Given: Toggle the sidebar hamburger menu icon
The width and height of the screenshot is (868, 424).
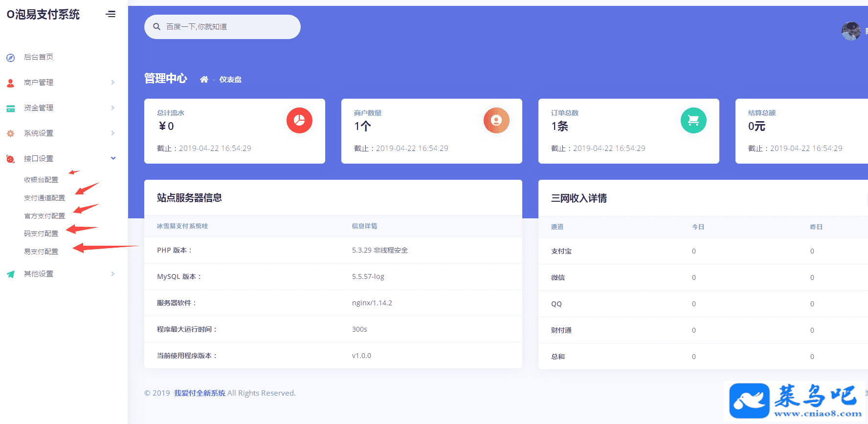Looking at the screenshot, I should point(111,14).
